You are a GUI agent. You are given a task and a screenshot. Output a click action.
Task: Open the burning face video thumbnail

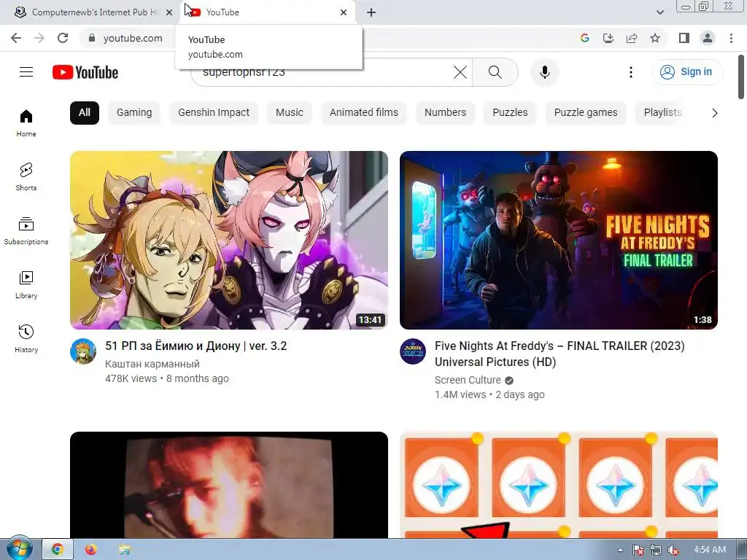[228, 485]
